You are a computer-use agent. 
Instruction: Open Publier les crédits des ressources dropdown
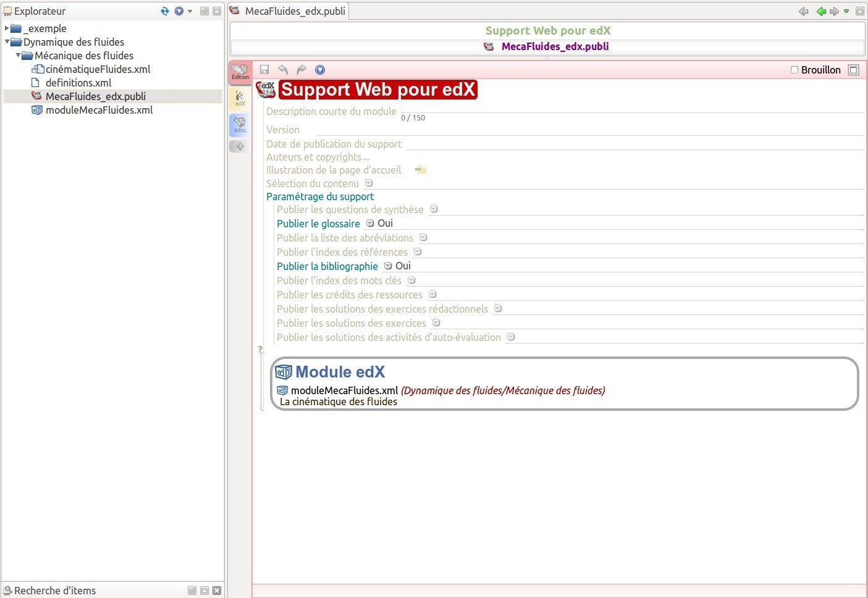(x=432, y=295)
